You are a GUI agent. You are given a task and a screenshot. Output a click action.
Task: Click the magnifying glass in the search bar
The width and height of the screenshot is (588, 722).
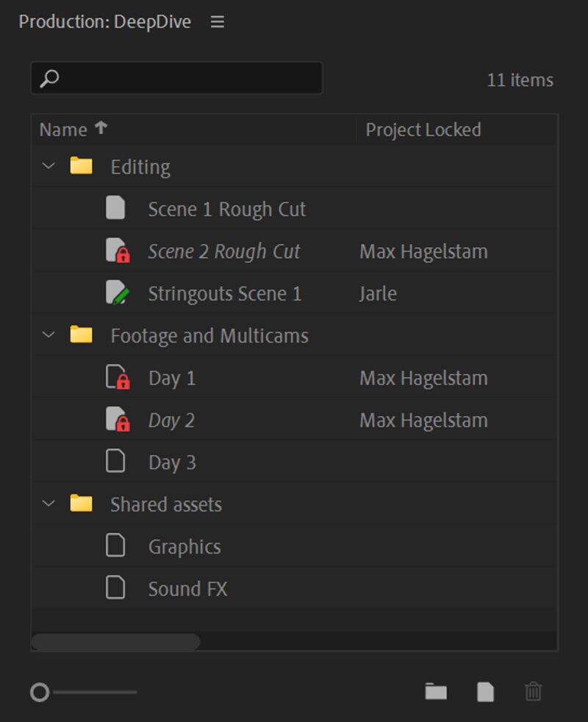pyautogui.click(x=49, y=77)
